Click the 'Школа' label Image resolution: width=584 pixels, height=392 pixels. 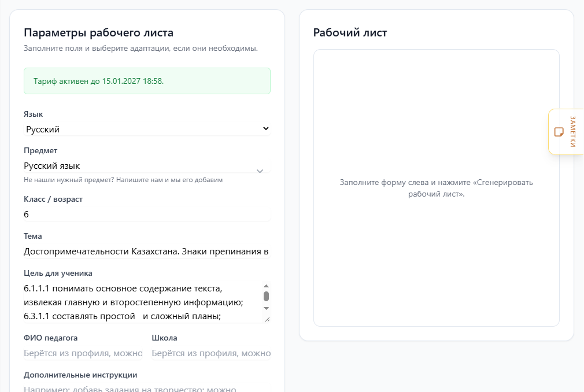[165, 338]
